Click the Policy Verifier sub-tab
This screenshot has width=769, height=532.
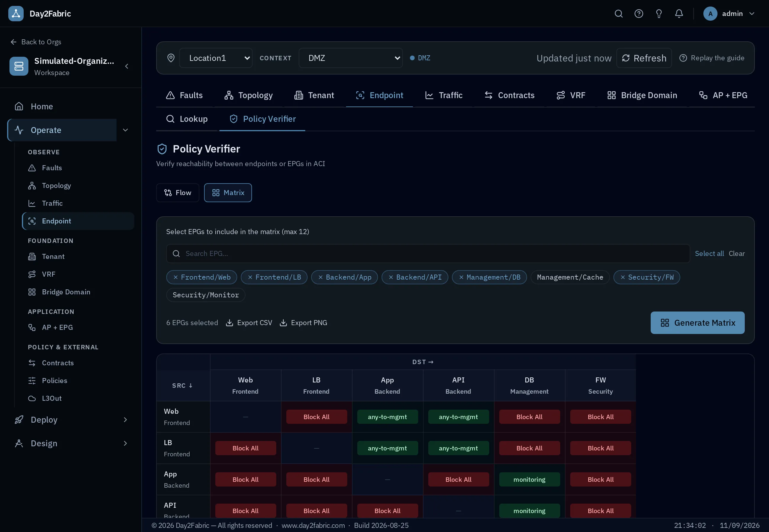point(262,119)
